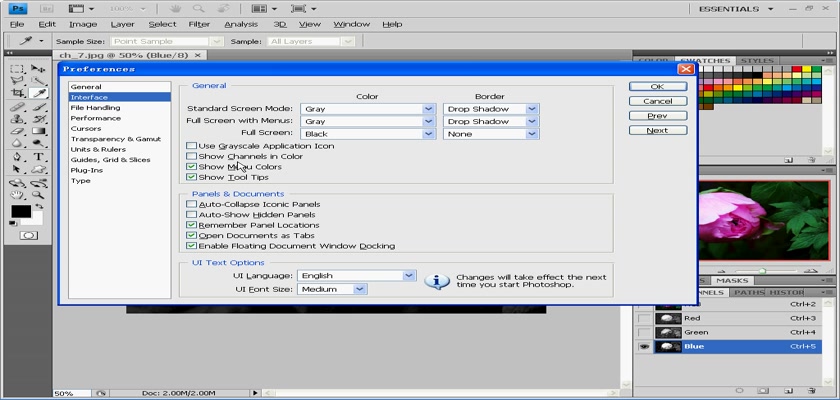Open UI Language dropdown
The width and height of the screenshot is (840, 400).
tap(356, 275)
